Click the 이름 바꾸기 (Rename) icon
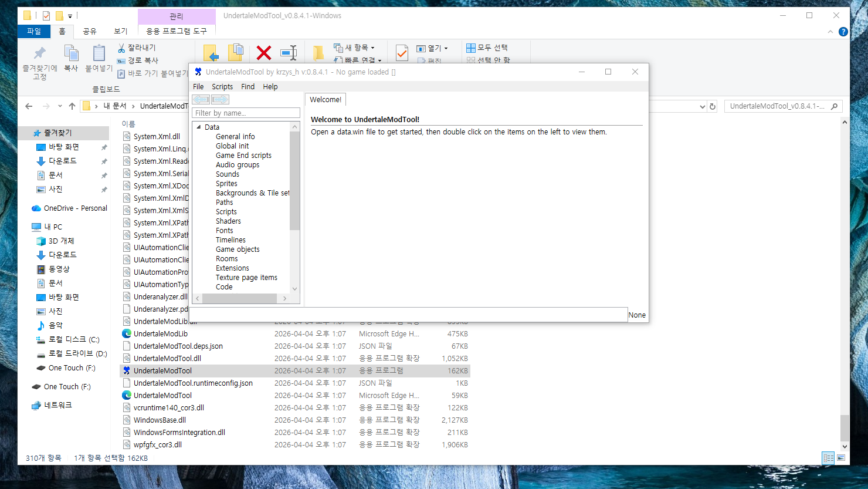 (289, 52)
